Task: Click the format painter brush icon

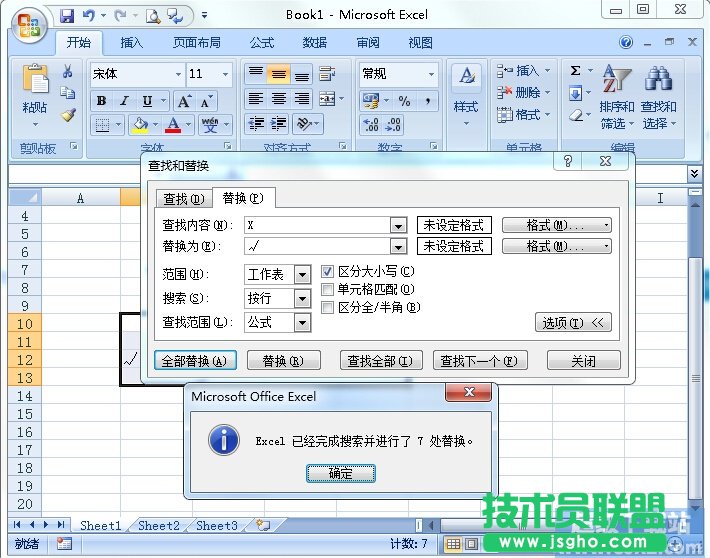Action: (68, 115)
